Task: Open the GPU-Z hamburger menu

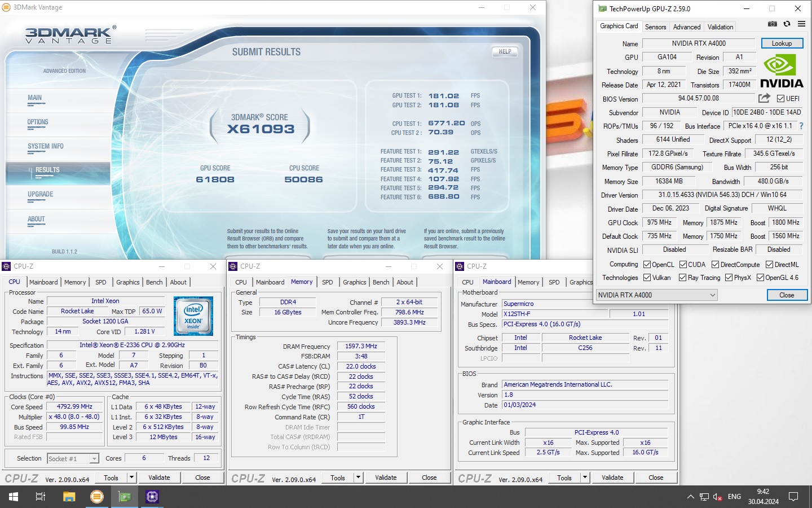Action: tap(801, 24)
